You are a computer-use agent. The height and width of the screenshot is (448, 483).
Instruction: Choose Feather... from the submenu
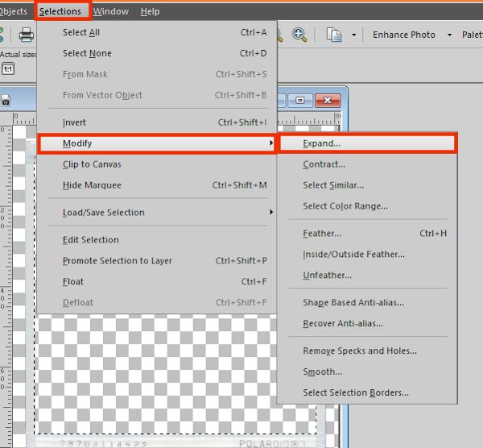[367, 234]
